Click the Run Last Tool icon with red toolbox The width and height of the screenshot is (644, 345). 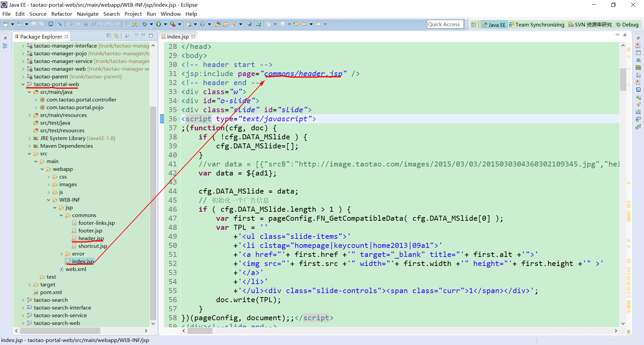pos(172,24)
